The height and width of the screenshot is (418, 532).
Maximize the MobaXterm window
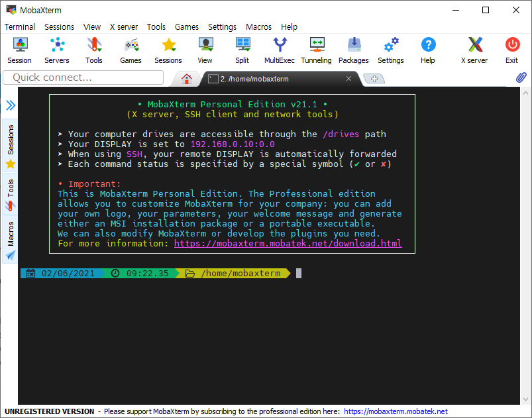(486, 10)
